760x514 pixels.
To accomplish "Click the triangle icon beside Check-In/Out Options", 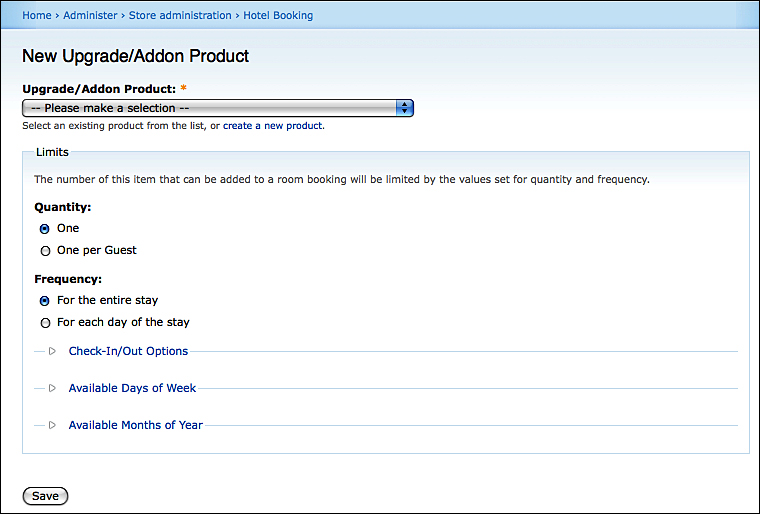I will [x=52, y=351].
